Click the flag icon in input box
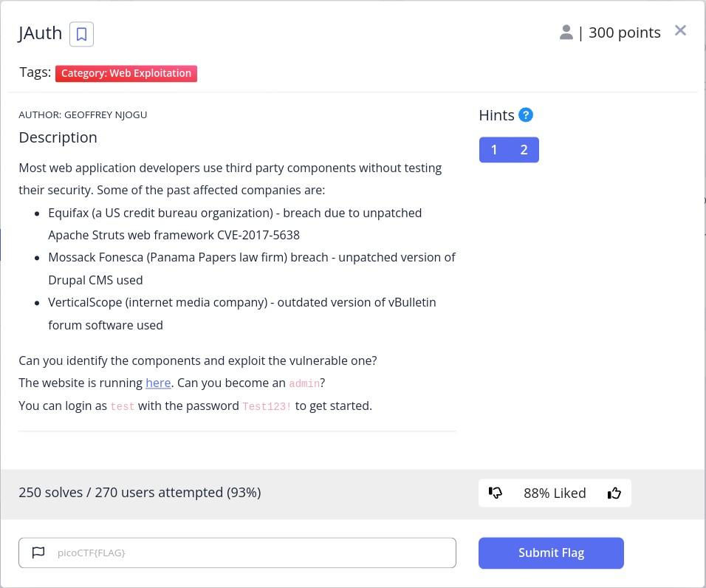The height and width of the screenshot is (588, 706). point(38,553)
